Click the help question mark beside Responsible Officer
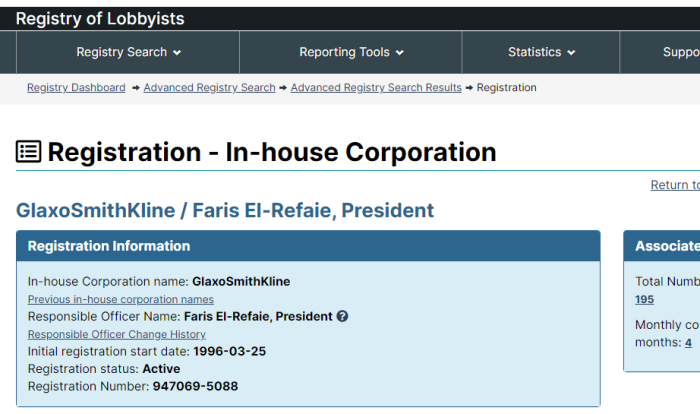Viewport: 700px width, 414px height. pyautogui.click(x=342, y=316)
